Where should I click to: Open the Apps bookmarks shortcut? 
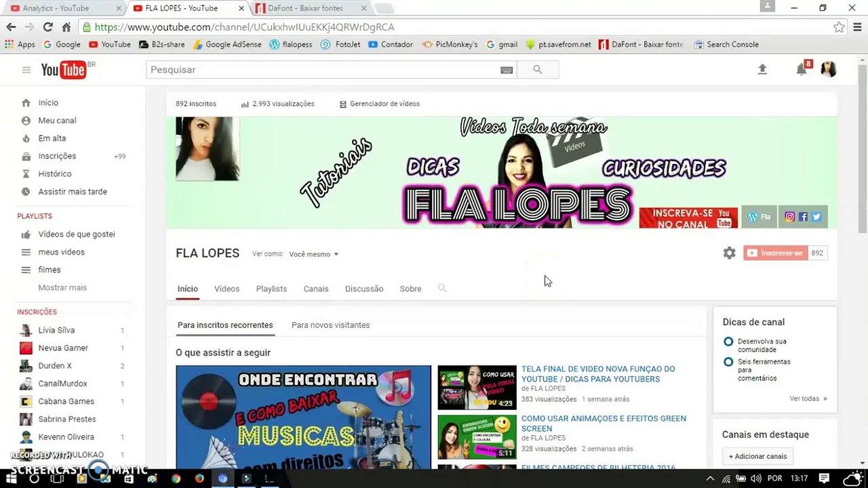(x=20, y=45)
